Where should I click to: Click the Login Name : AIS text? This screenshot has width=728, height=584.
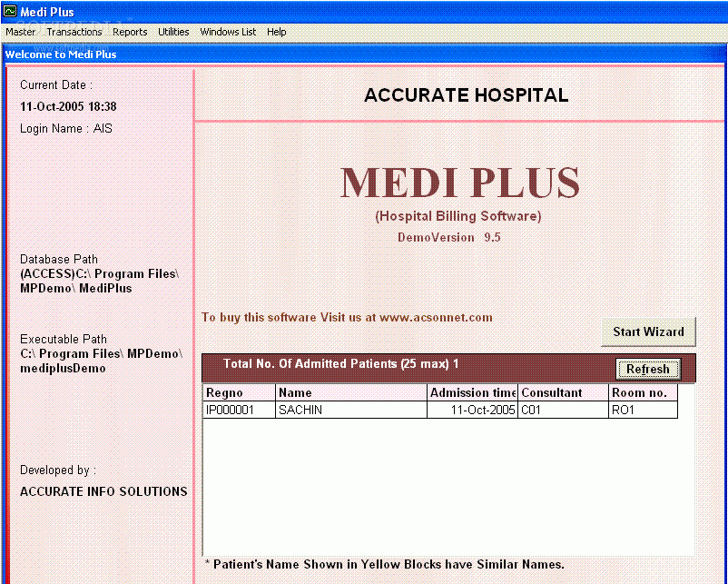(x=66, y=128)
